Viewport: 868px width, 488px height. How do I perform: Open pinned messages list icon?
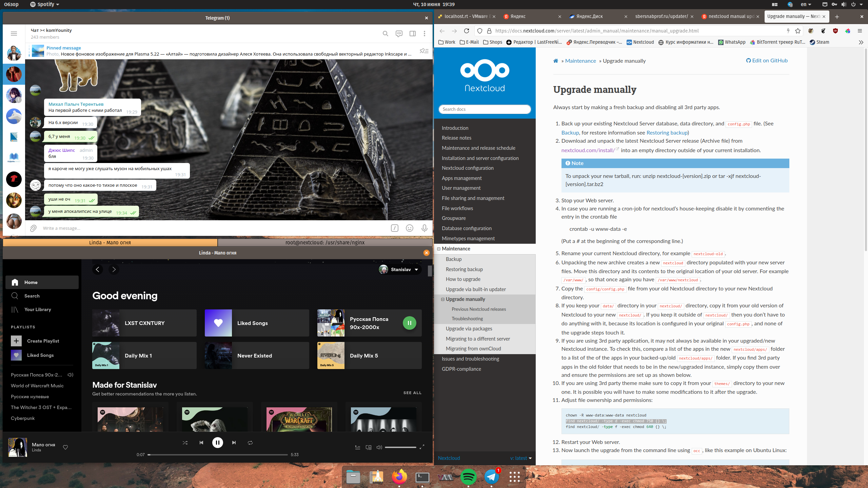[424, 51]
